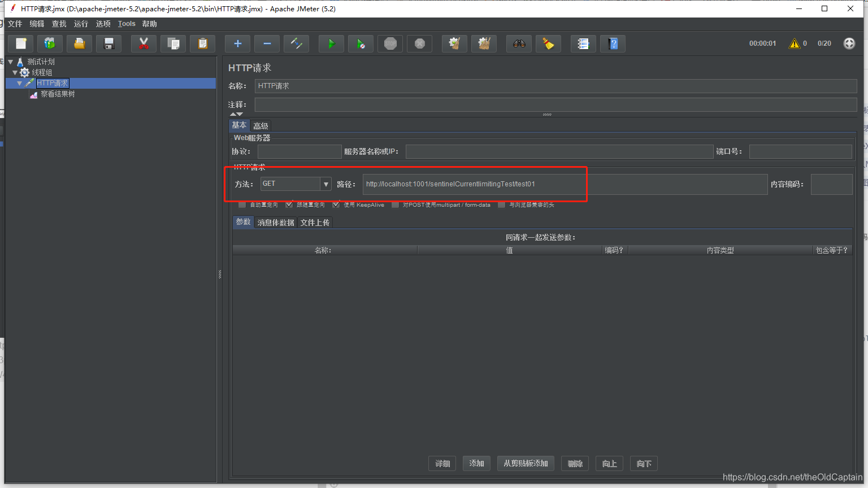Check 与浏览器兼容的头 checkbox
The height and width of the screenshot is (488, 868).
[501, 204]
